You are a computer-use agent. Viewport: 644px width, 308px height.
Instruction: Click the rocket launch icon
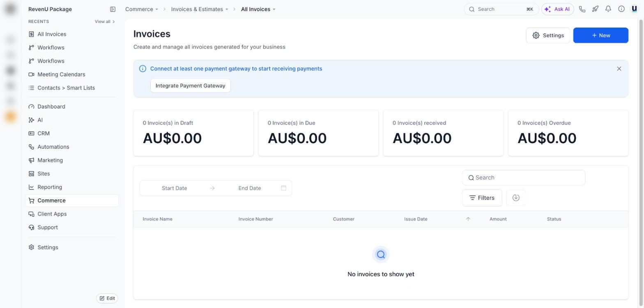coord(595,9)
